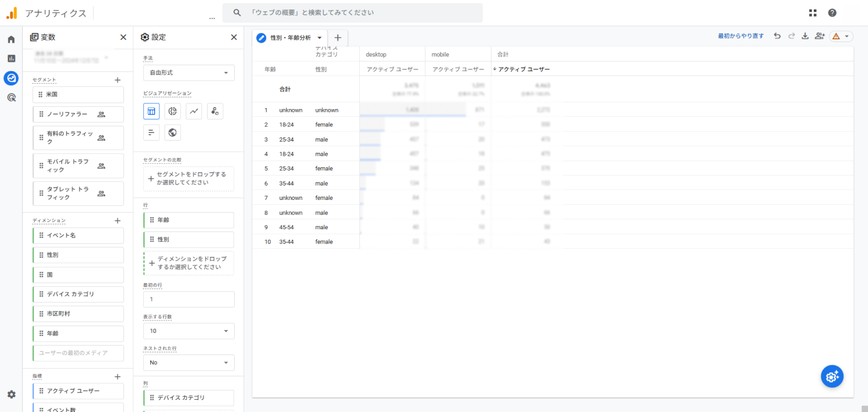Click the 性別 chip in rows settings
Screen dimensions: 868x412
pyautogui.click(x=189, y=239)
